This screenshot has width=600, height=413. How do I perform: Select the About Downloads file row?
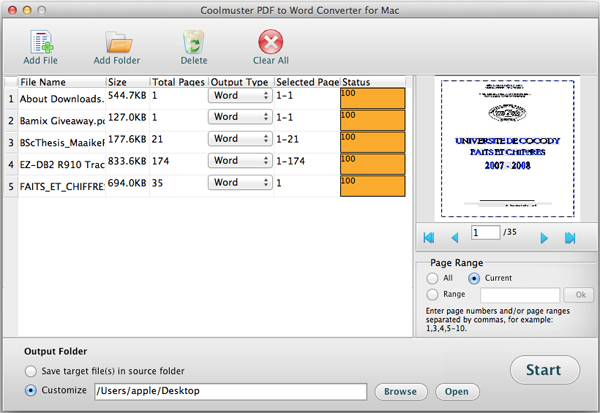(61, 99)
